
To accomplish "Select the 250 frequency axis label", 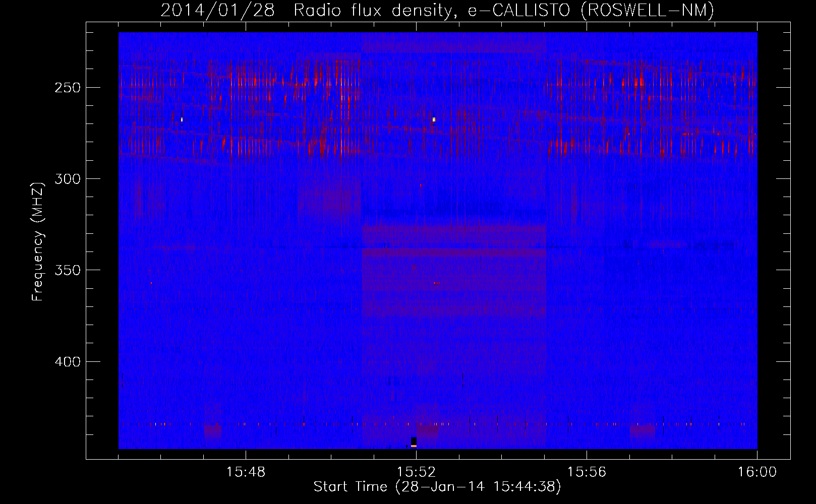I will (x=68, y=88).
